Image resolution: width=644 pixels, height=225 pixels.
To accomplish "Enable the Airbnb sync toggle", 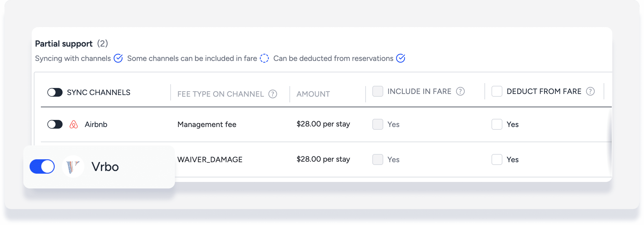I will (x=55, y=124).
